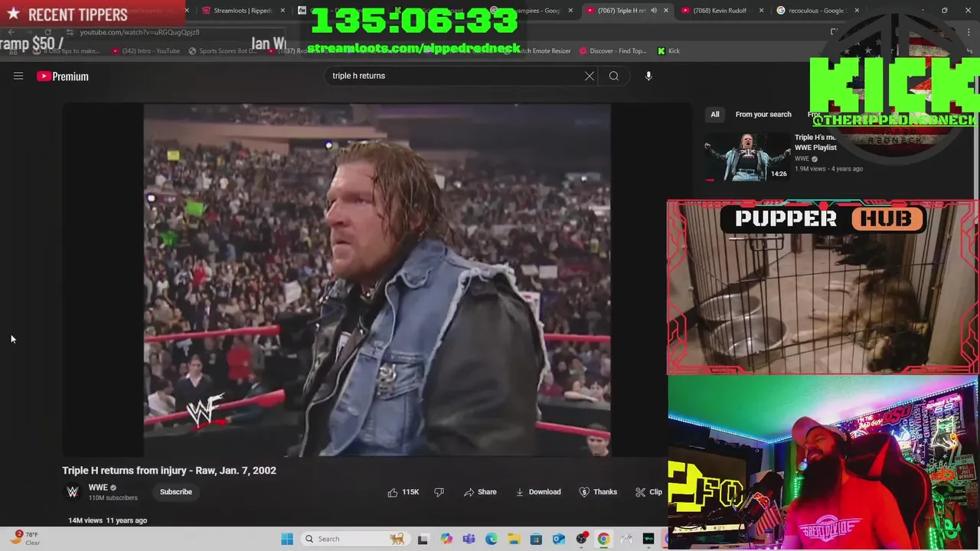Viewport: 980px width, 551px height.
Task: Click the Windows taskbar Search box
Action: tap(354, 539)
